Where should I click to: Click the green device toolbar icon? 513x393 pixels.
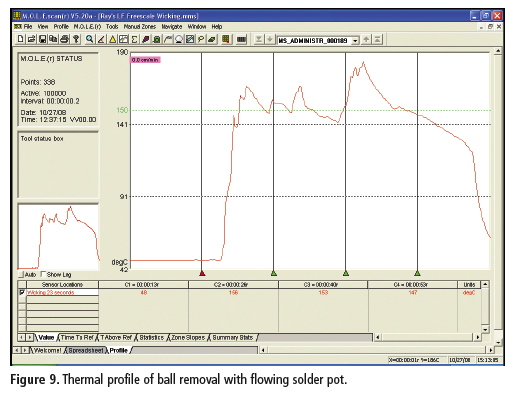tap(156, 39)
